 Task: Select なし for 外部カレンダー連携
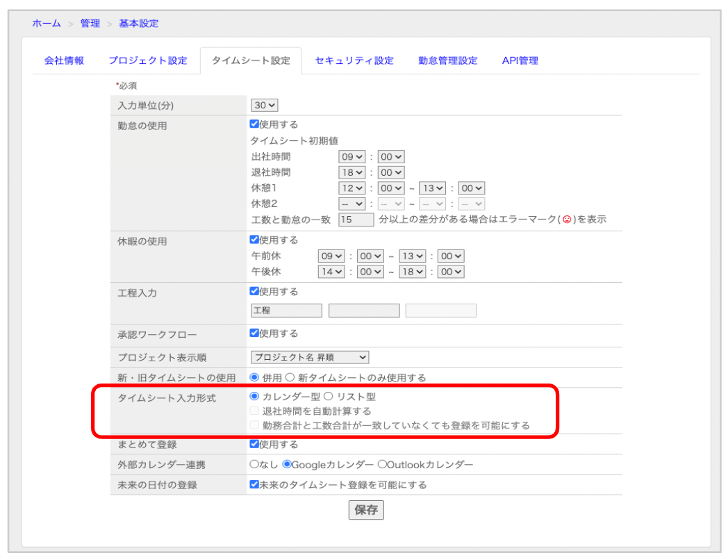click(x=254, y=464)
